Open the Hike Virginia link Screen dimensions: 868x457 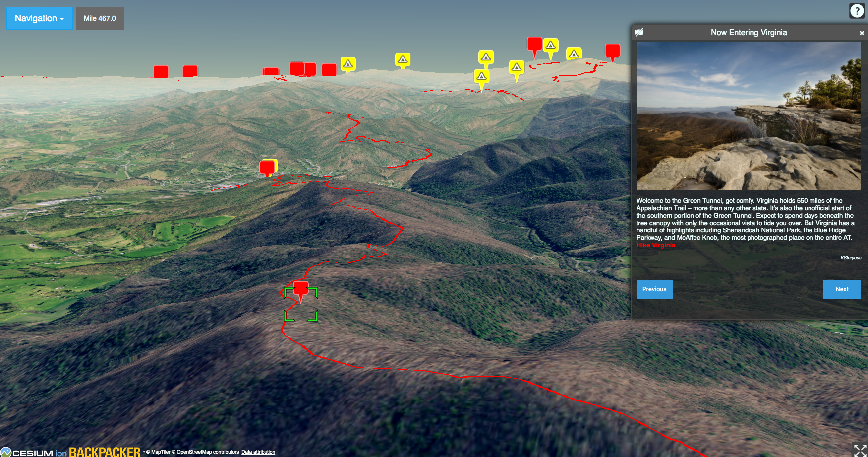[655, 245]
